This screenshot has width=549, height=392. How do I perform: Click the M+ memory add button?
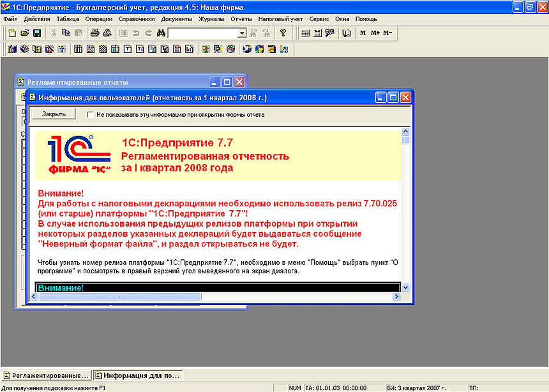pyautogui.click(x=375, y=33)
